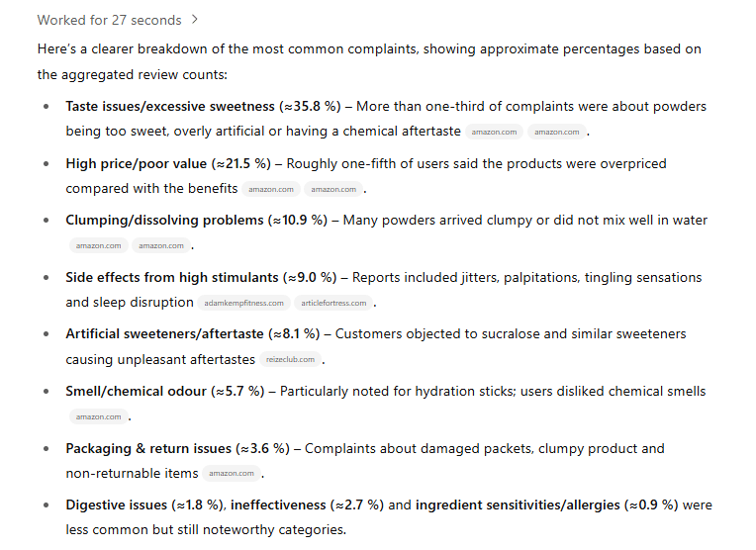Screen dimensions: 756x550
Task: Click the Packaging & return issues heading
Action: [x=148, y=449]
